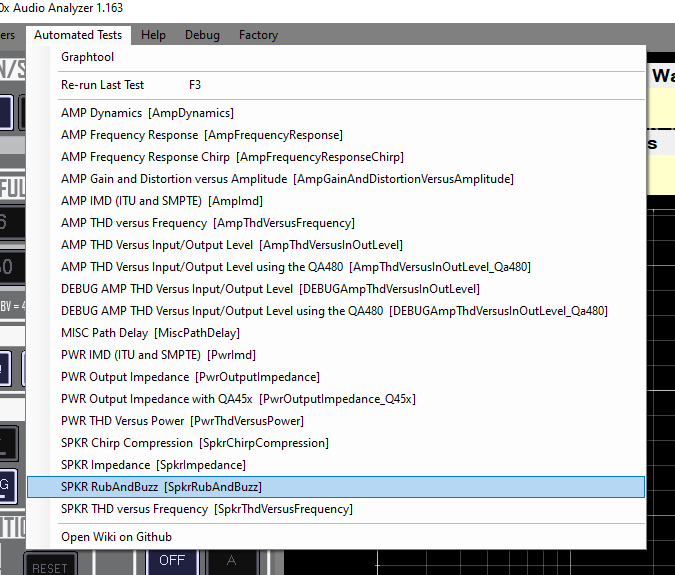This screenshot has height=575, width=675.
Task: Pick AMP Gain and Distortion versus Amplitude
Action: tap(336, 179)
